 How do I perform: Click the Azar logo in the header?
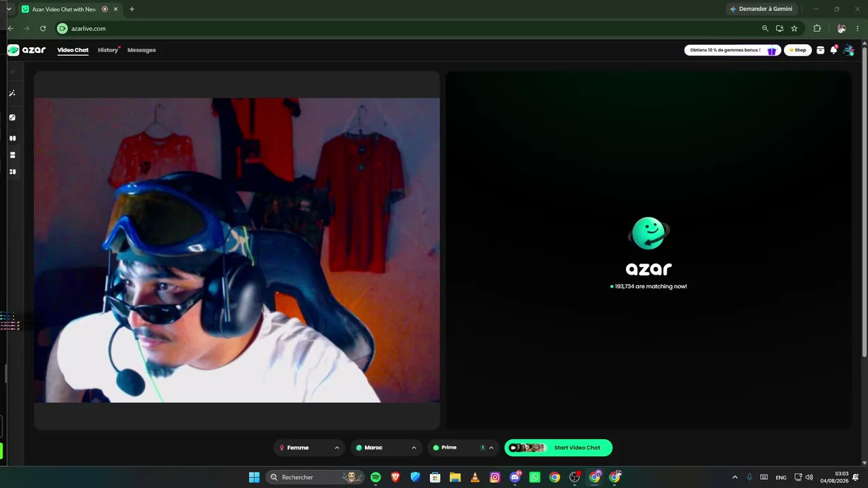tap(26, 50)
